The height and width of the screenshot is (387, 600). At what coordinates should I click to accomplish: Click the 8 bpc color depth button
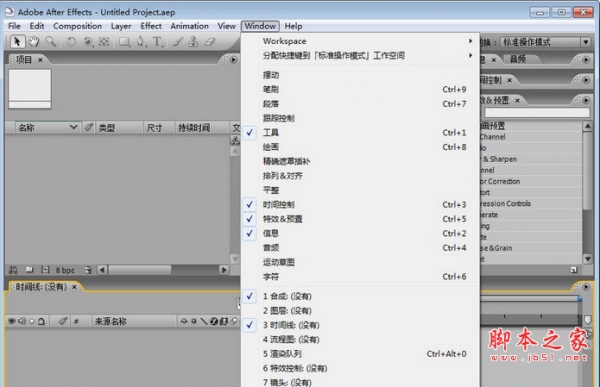(x=65, y=270)
